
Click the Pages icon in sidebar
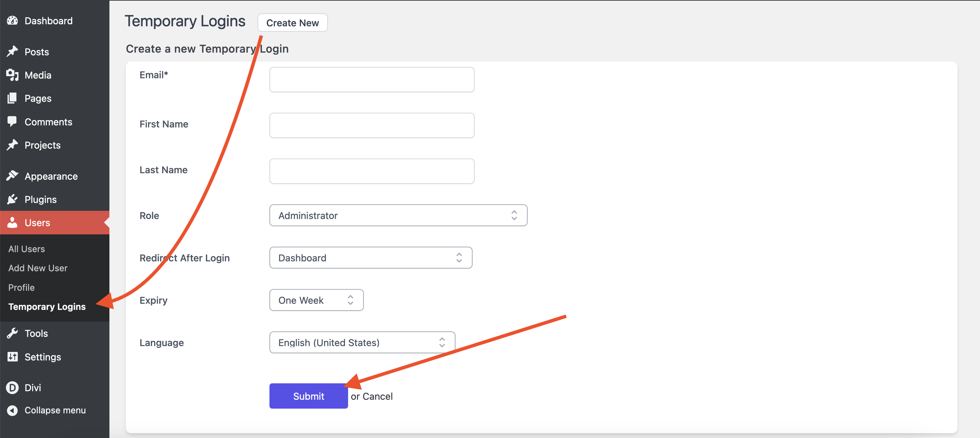[x=12, y=98]
